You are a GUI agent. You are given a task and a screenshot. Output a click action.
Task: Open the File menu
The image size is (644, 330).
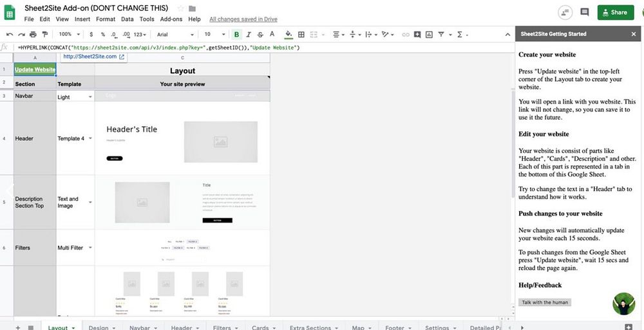point(29,19)
